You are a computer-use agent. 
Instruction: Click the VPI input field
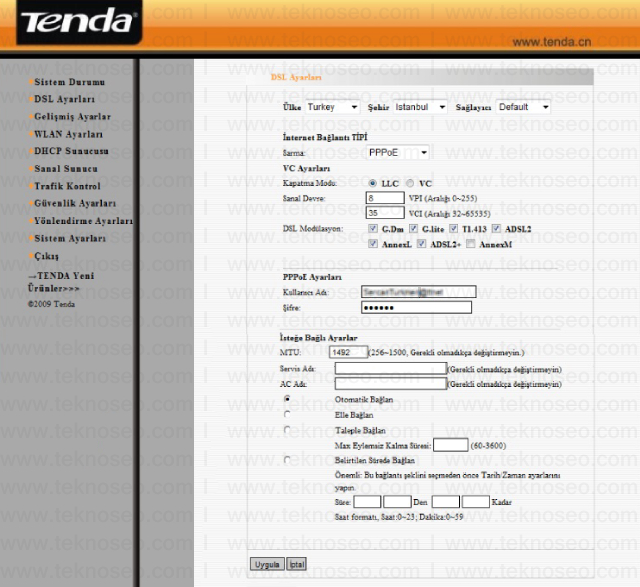pyautogui.click(x=385, y=198)
